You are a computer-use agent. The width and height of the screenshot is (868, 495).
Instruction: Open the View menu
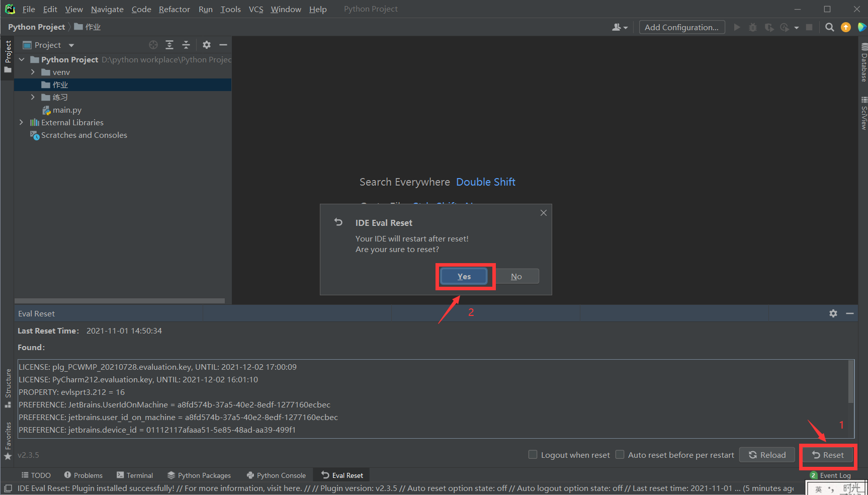pyautogui.click(x=74, y=9)
